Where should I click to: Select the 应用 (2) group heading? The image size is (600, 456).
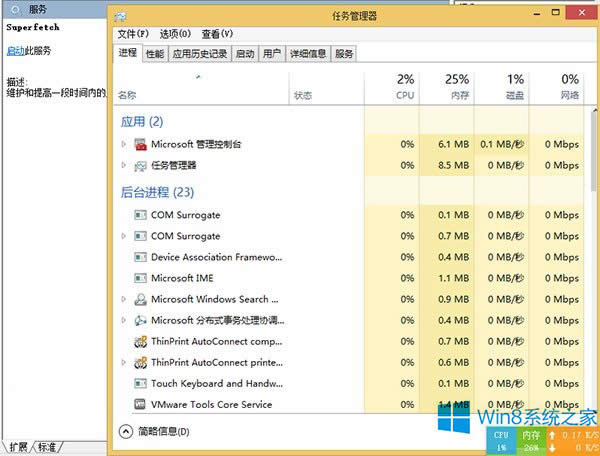(x=142, y=122)
